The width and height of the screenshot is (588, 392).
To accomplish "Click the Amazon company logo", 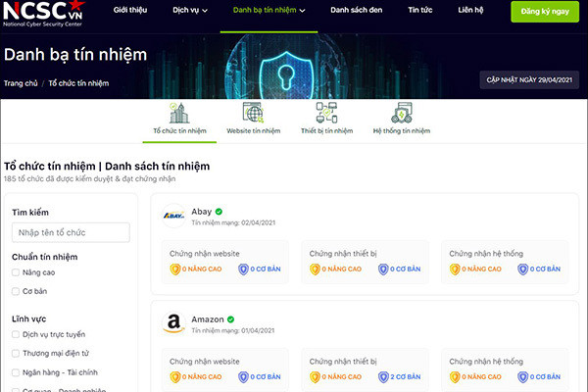I will pos(174,323).
